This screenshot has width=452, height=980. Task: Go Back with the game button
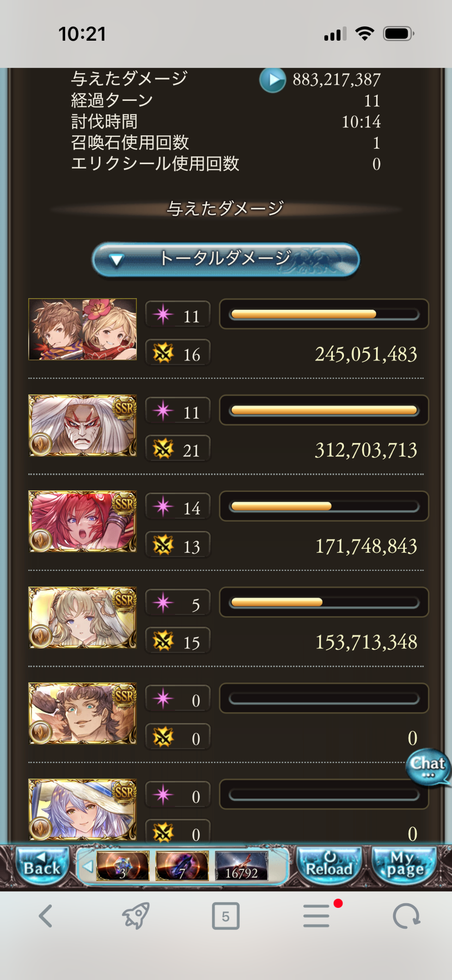point(42,866)
